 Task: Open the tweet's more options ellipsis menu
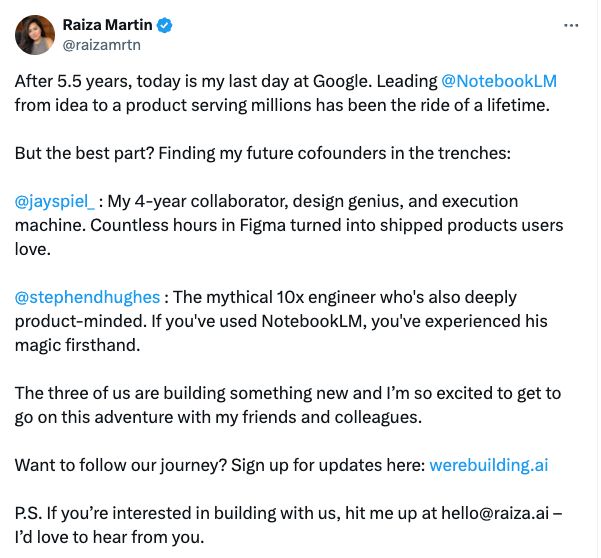tap(570, 25)
